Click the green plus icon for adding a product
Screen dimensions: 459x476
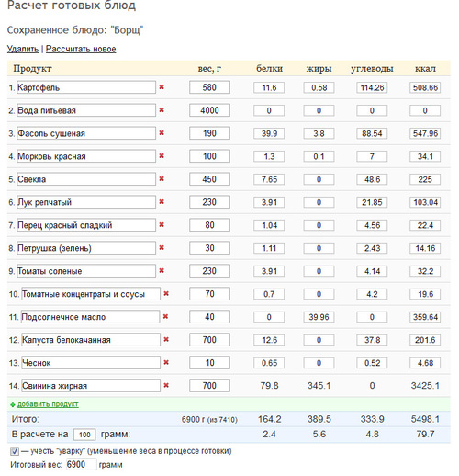[13, 404]
